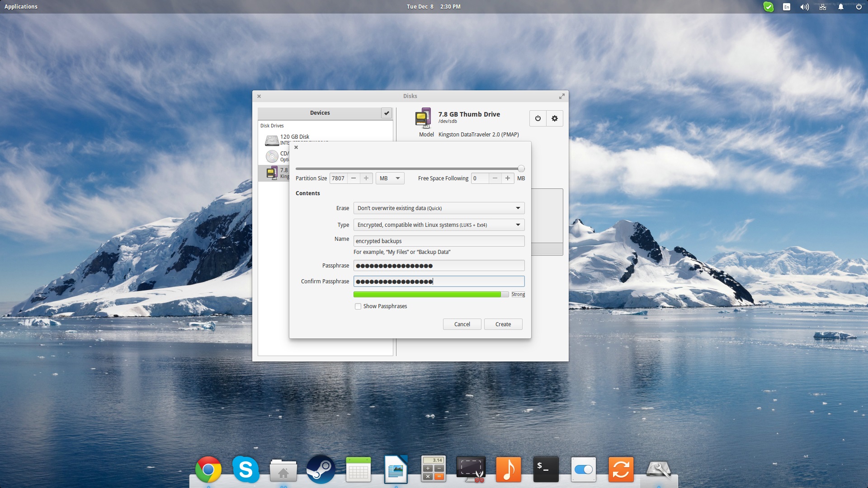Click the Name text field
868x488 pixels.
439,241
